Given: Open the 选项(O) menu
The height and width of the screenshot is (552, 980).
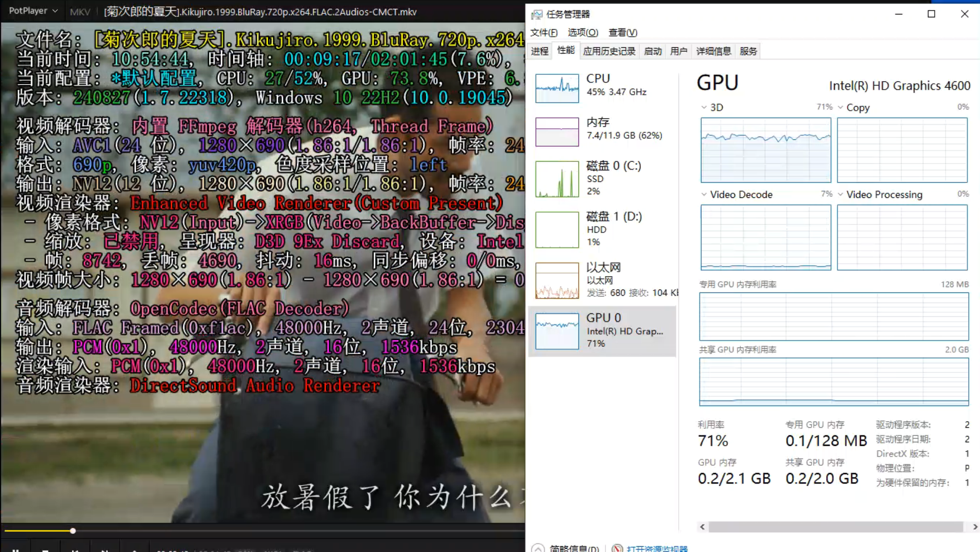Looking at the screenshot, I should (583, 32).
